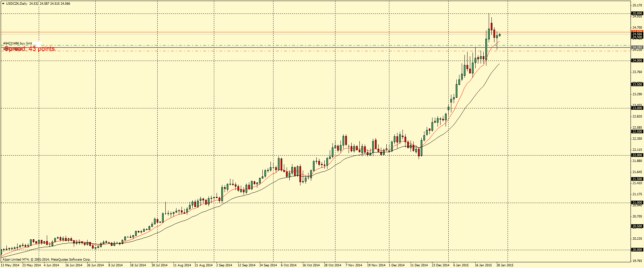Click the gray 24.285 price tag
The width and height of the screenshot is (644, 268).
637,47
